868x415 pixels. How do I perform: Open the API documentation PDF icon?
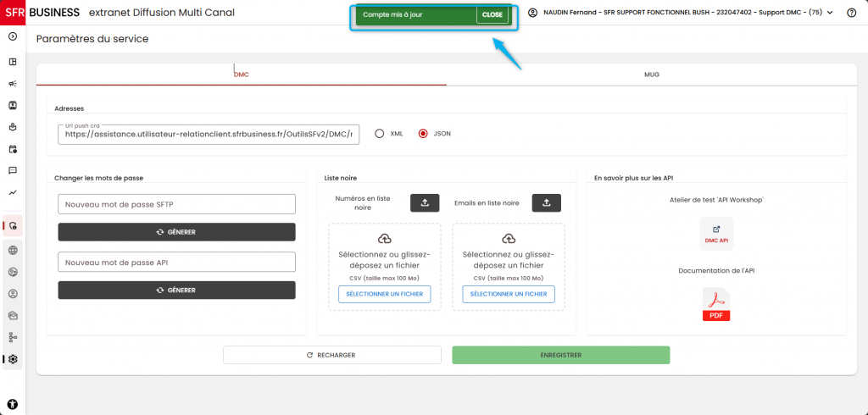(716, 304)
